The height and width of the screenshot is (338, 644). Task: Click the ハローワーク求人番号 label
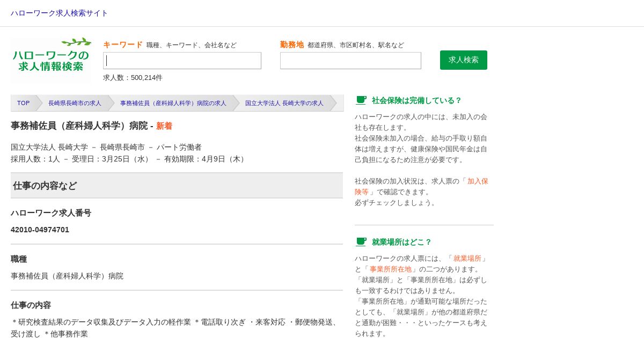coord(51,213)
